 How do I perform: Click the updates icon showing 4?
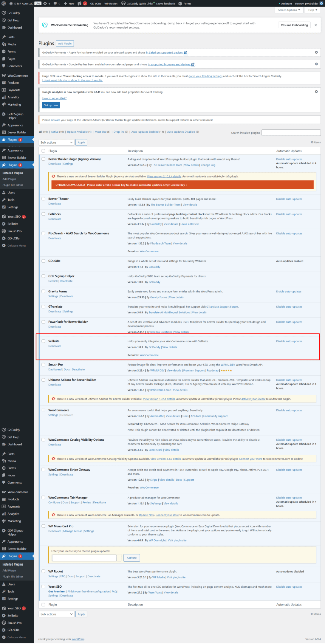45,4
